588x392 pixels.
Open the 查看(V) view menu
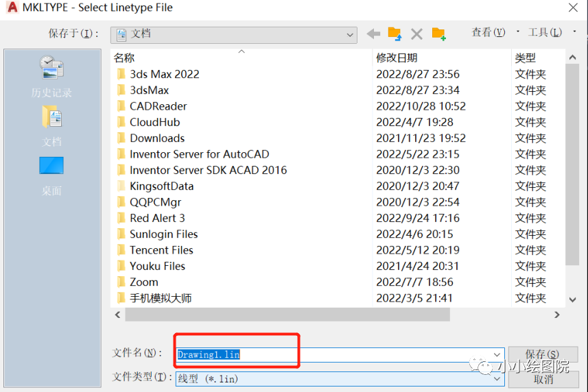pos(489,33)
